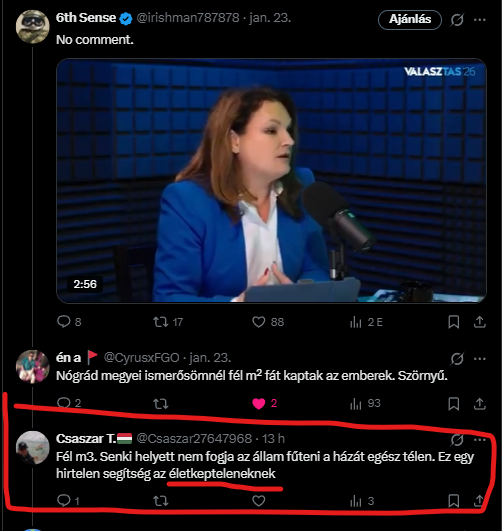
Task: Like the Csaszar T. reply
Action: [x=258, y=501]
